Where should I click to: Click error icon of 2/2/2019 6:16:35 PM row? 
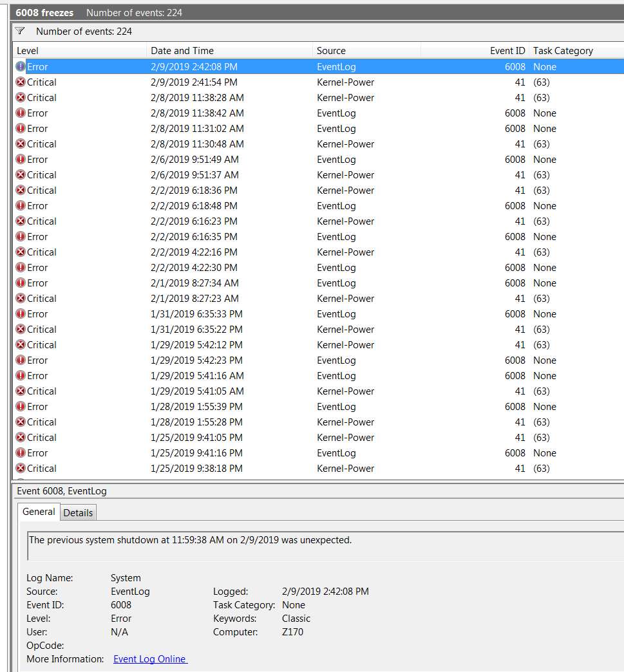(21, 236)
